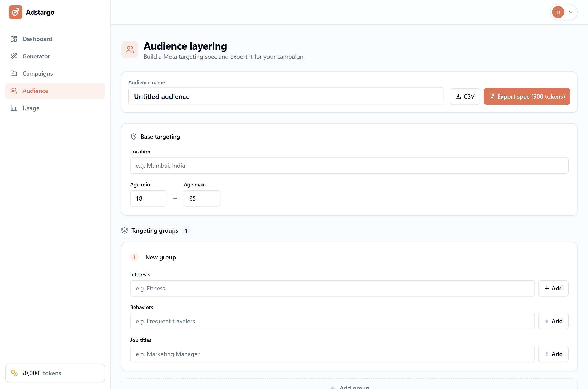Add the entered job title
Screen dimensions: 588x389
pos(553,354)
